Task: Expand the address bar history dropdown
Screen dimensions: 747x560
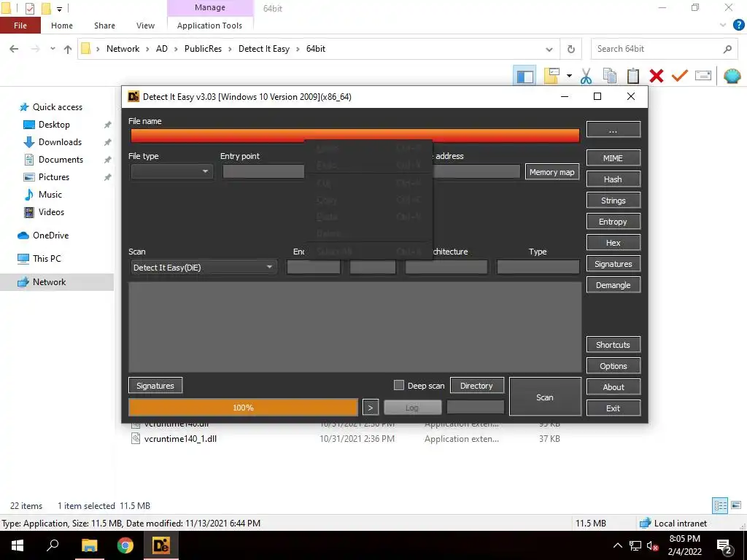Action: [x=549, y=49]
